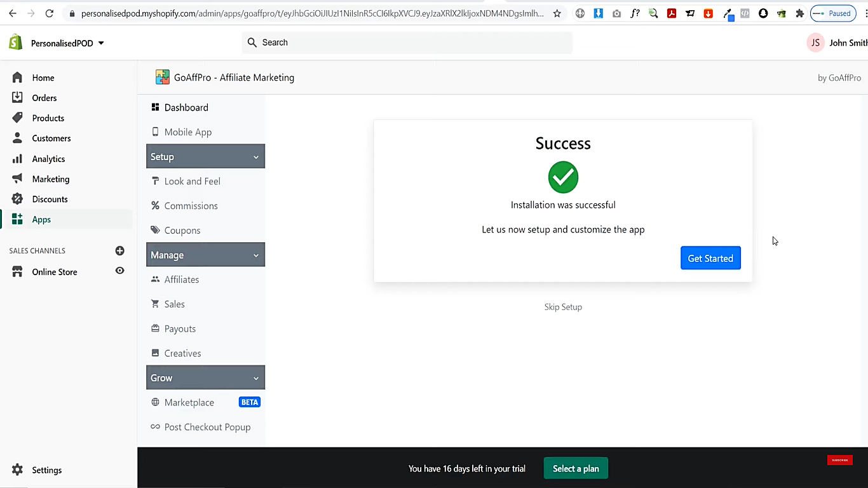
Task: Add a sales channel with plus icon
Action: pos(119,251)
